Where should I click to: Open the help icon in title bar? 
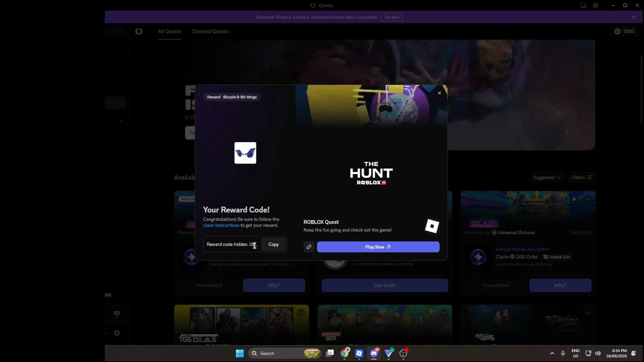pos(595,5)
